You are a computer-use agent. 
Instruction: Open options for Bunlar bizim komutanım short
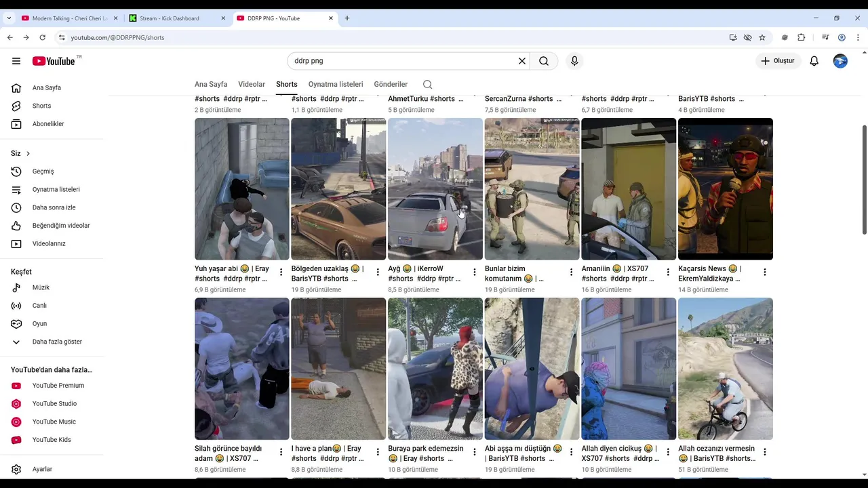pyautogui.click(x=571, y=272)
